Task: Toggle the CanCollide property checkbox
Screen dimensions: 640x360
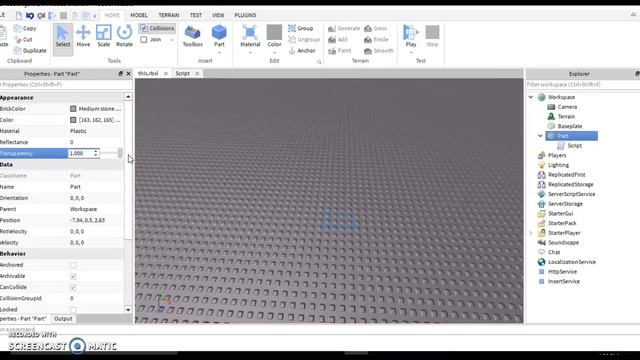Action: 73,287
